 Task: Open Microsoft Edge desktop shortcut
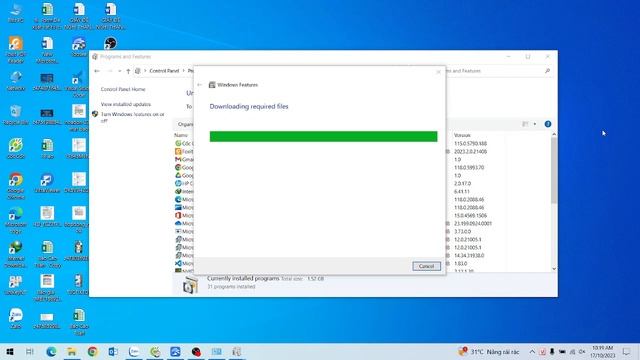(x=16, y=220)
